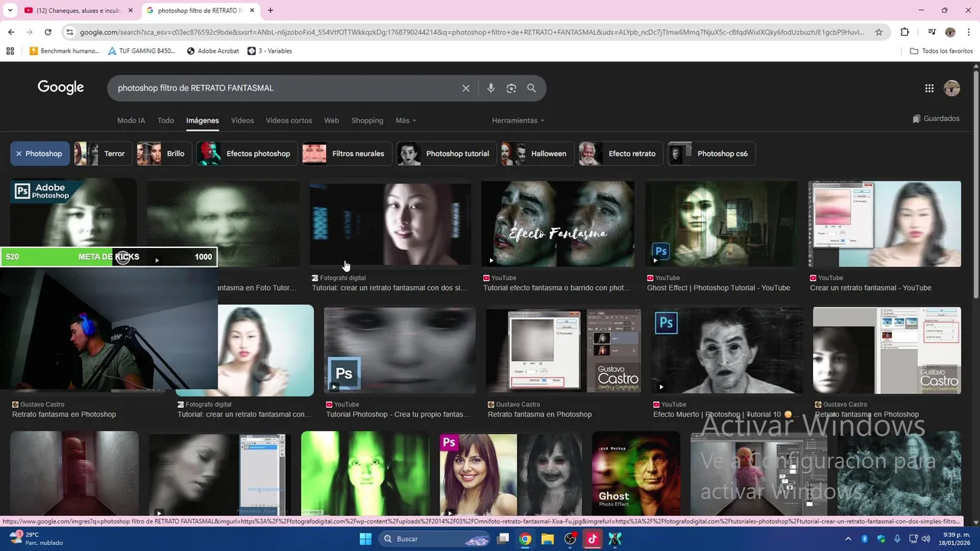Open the green ghostly face thumbnail
Screen dimensions: 980x551
tap(365, 474)
